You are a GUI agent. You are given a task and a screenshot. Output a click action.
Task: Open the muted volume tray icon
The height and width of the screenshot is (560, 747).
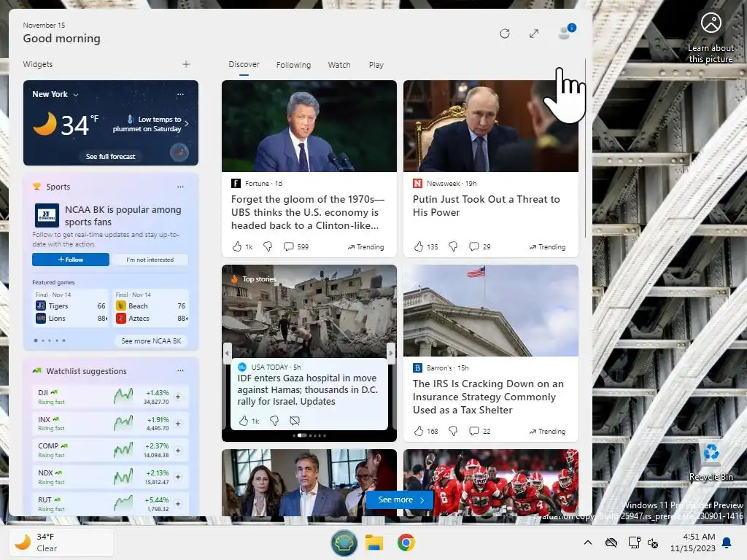(x=653, y=542)
